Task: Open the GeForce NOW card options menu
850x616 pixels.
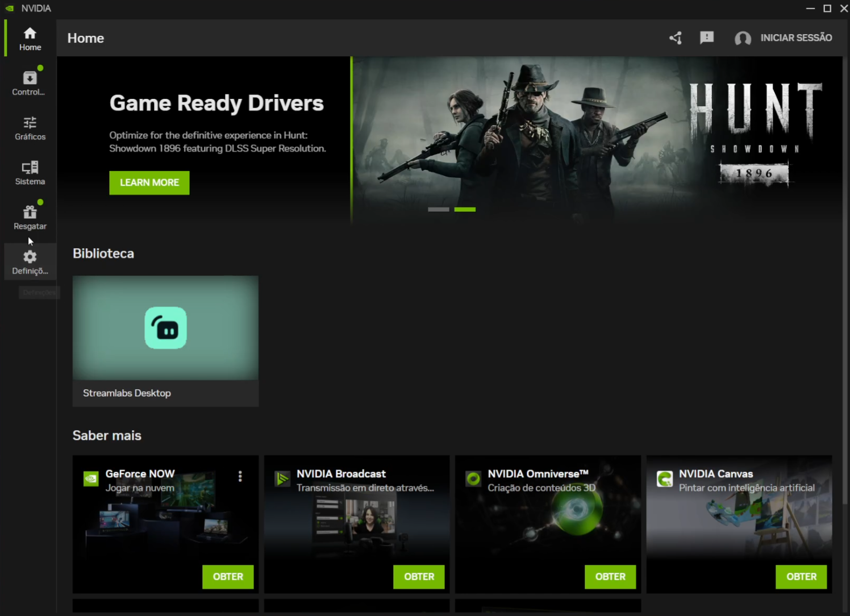Action: point(240,476)
